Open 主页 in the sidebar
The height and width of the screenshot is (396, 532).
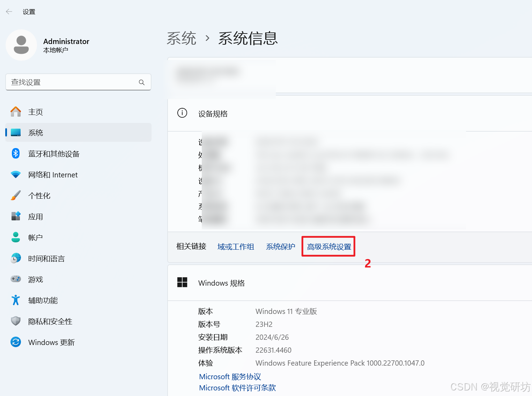point(79,112)
